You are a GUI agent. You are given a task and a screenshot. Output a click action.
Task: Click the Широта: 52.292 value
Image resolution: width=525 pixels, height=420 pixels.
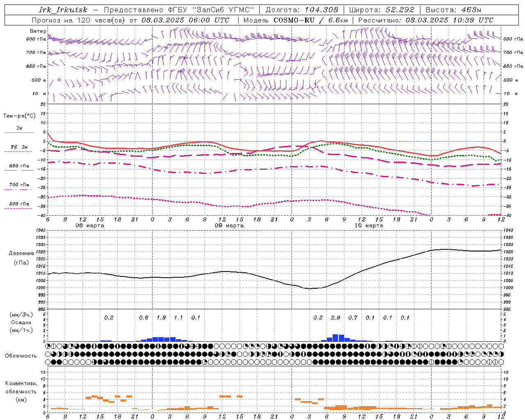point(382,10)
